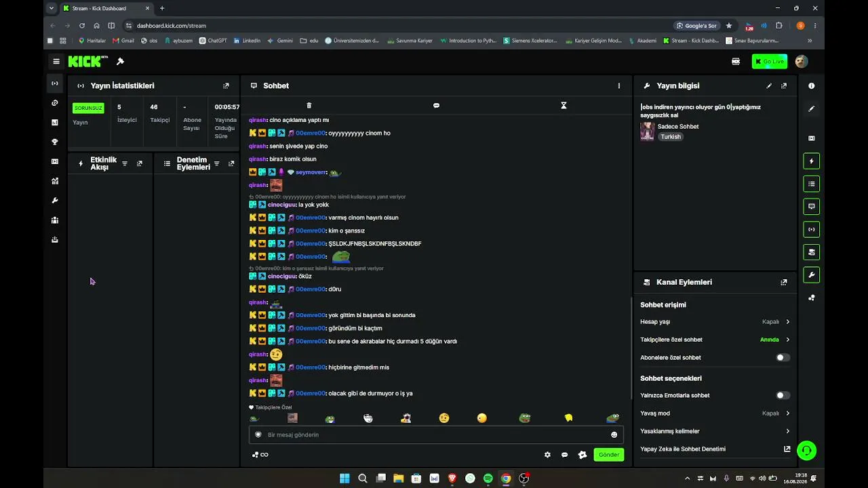Viewport: 868px width, 488px height.
Task: Click the dots icon at right sidebar bottom
Action: click(x=812, y=298)
